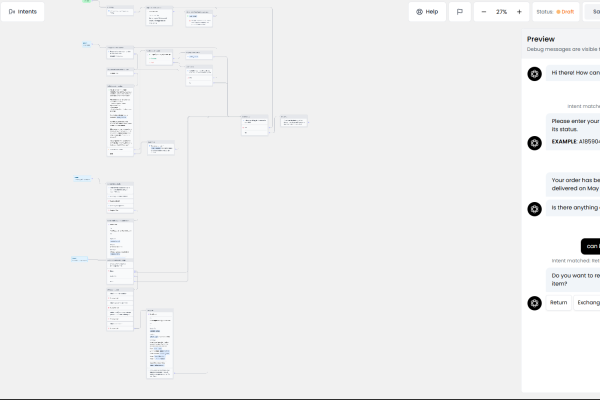This screenshot has height=400, width=600.
Task: Select the 'Hi there! How can' message
Action: pyautogui.click(x=573, y=73)
